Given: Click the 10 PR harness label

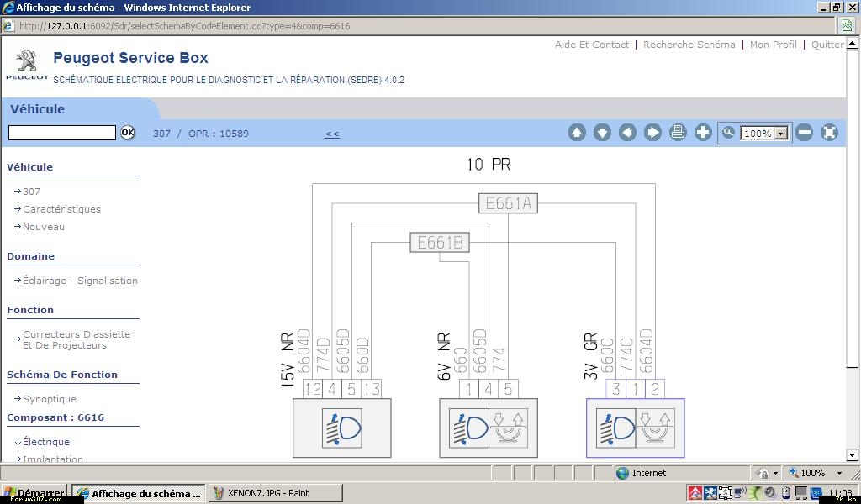Looking at the screenshot, I should tap(489, 164).
